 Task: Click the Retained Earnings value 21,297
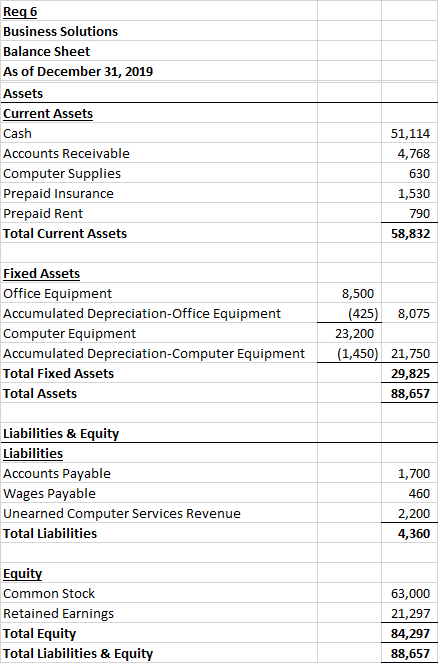click(x=410, y=614)
